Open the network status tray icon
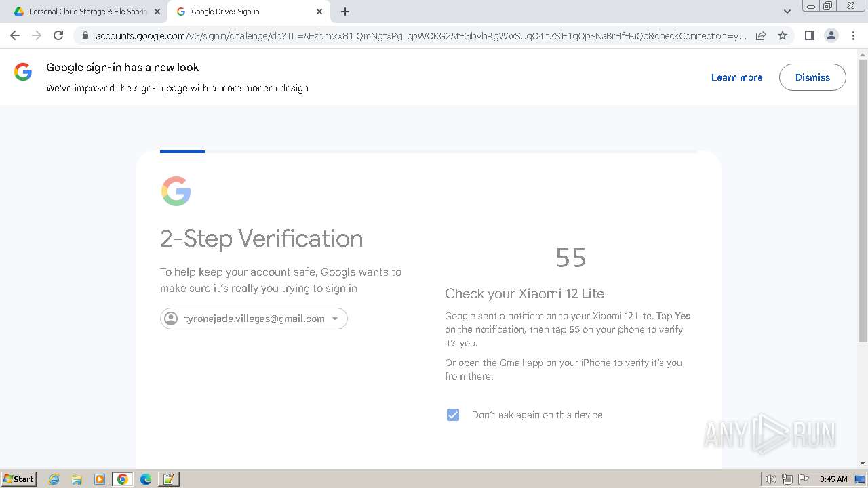868x488 pixels. 787,479
